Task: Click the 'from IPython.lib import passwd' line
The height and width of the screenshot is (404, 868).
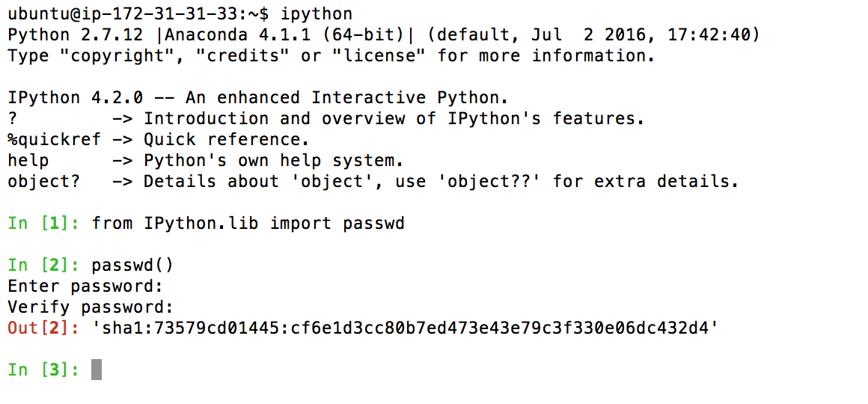Action: point(248,223)
